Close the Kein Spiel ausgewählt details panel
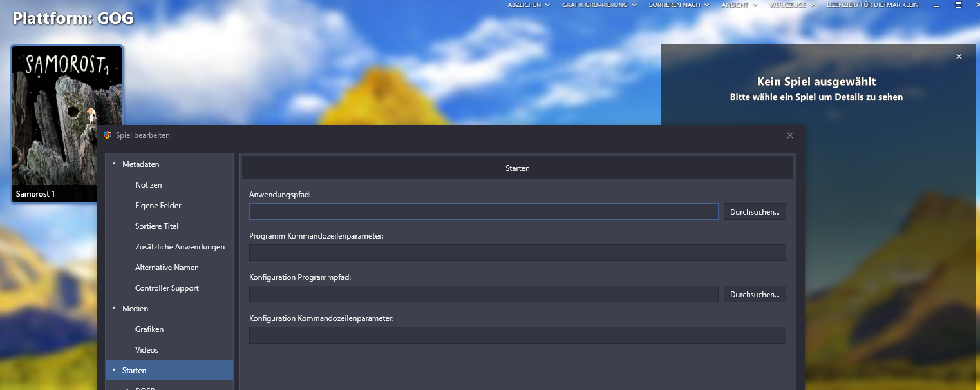Viewport: 980px width, 390px height. (959, 57)
